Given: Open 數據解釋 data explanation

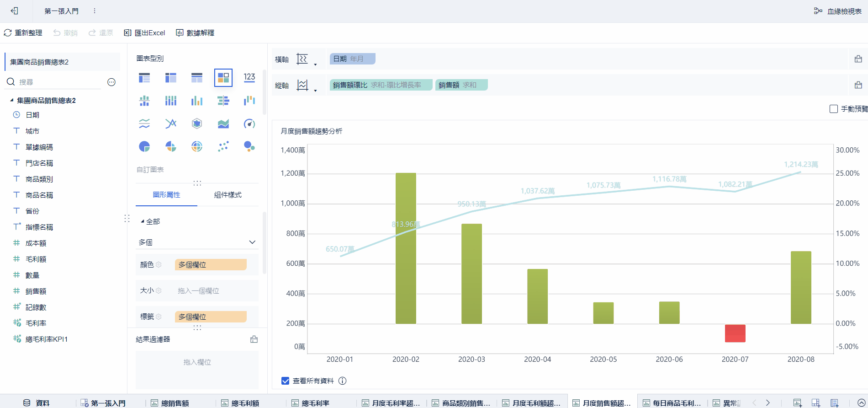Looking at the screenshot, I should (195, 33).
